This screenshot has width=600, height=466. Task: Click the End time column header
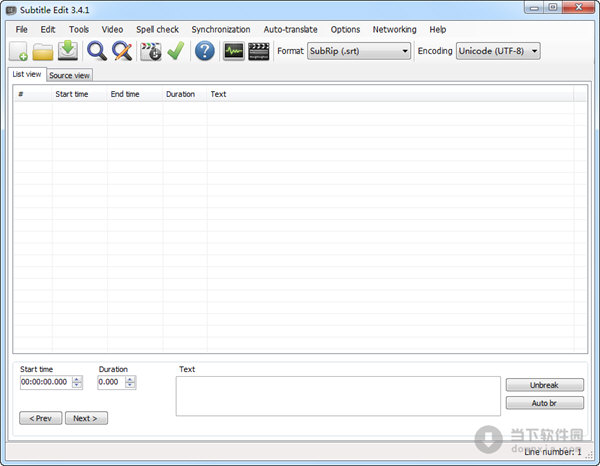[x=134, y=94]
